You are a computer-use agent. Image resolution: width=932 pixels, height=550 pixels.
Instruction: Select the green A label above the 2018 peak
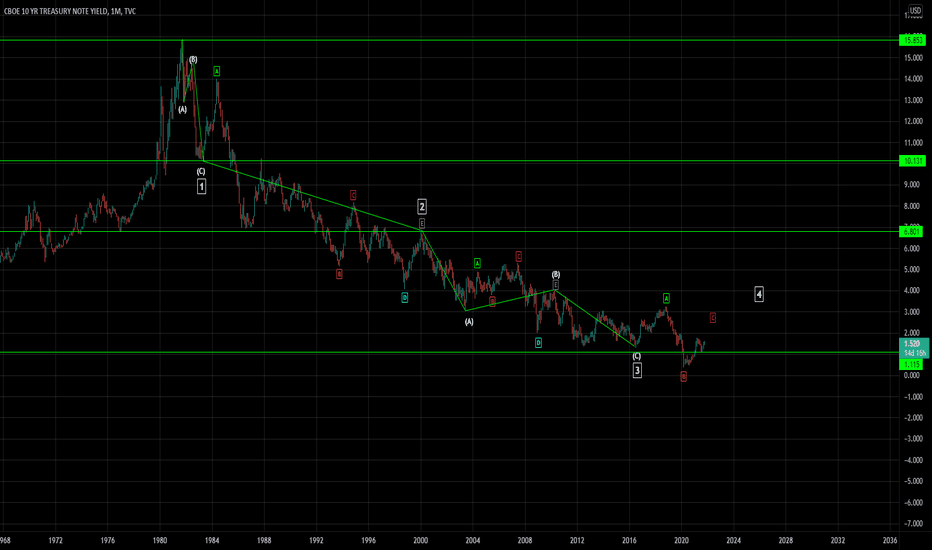coord(666,298)
